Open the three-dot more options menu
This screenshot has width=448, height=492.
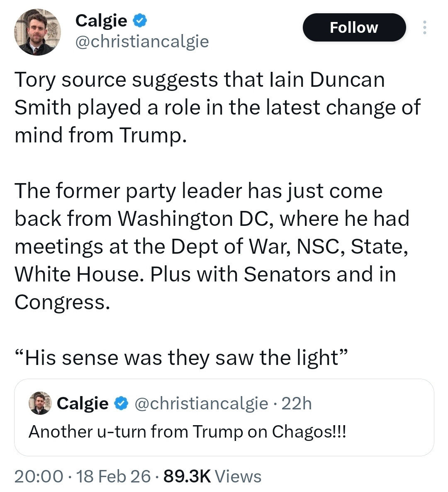[x=424, y=27]
